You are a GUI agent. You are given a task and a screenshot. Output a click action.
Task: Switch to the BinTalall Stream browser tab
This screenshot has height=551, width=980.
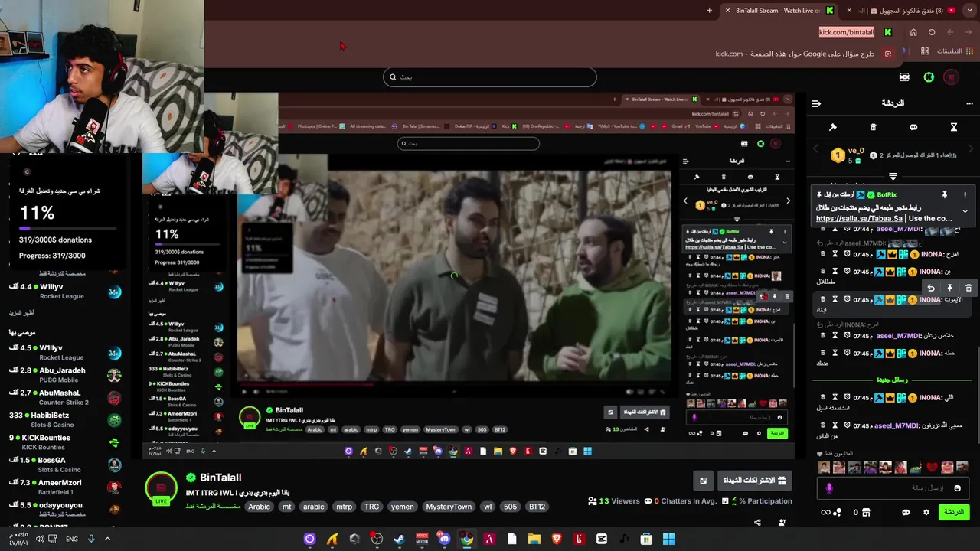point(777,11)
